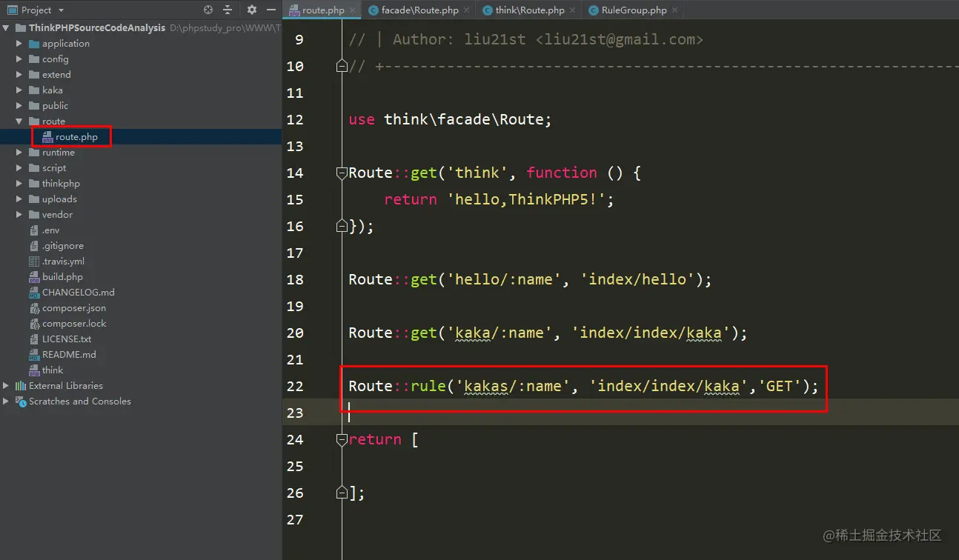
Task: Toggle fold marker on line 24 return
Action: point(342,439)
